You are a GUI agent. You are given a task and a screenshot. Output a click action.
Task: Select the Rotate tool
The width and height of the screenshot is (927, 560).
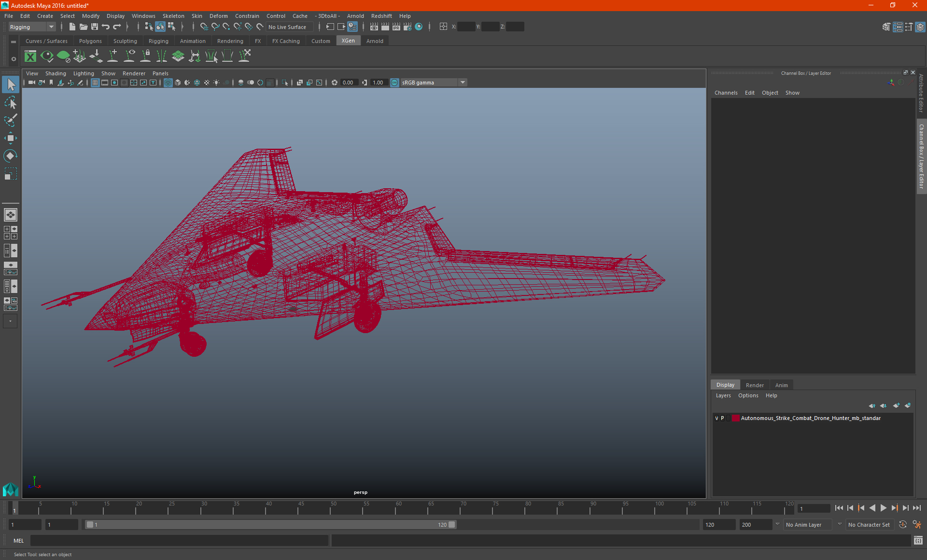click(11, 155)
